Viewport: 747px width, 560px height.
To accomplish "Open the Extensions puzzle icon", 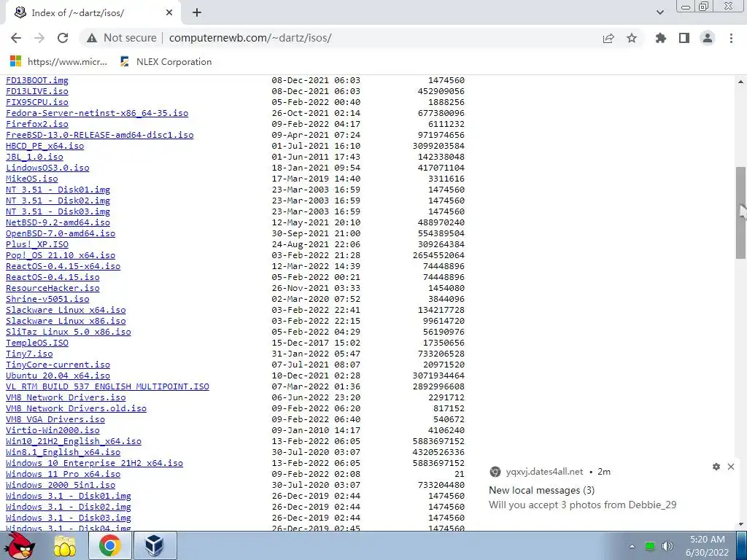I will [661, 38].
